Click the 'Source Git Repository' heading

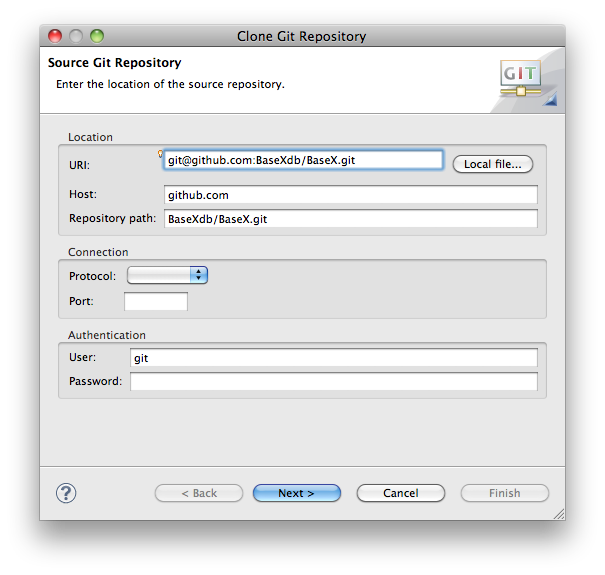pyautogui.click(x=115, y=63)
